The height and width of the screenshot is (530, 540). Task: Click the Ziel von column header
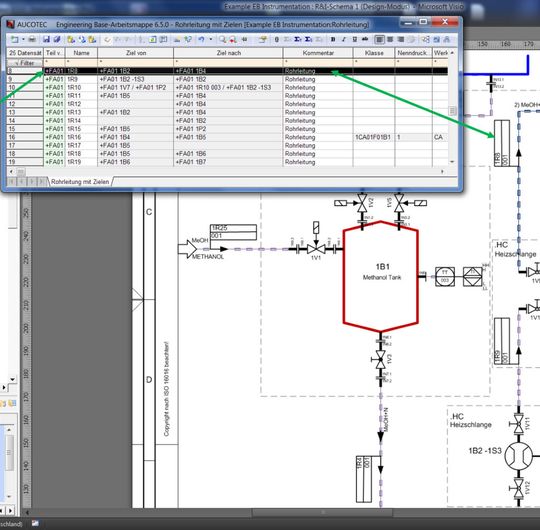[136, 53]
